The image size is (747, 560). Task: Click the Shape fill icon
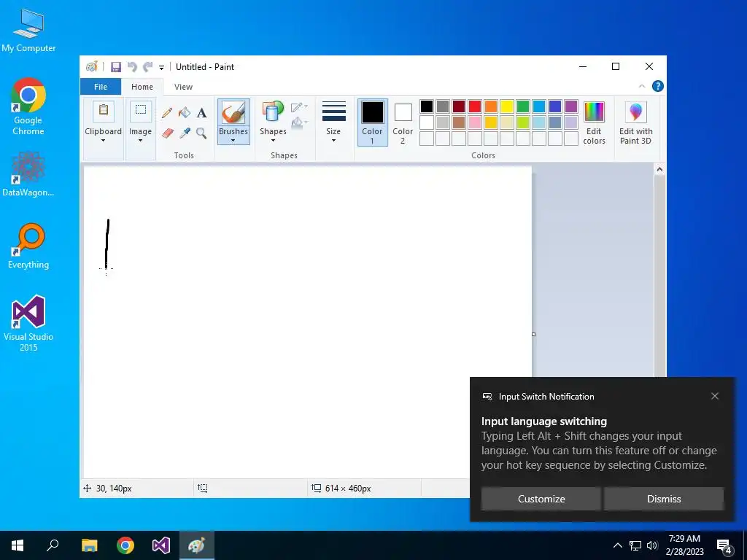[x=298, y=122]
